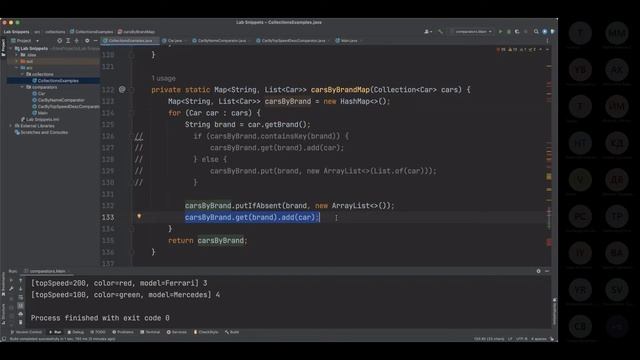Viewport: 640px width, 360px height.
Task: Open the run configuration dropdown in top toolbar
Action: tap(471, 31)
